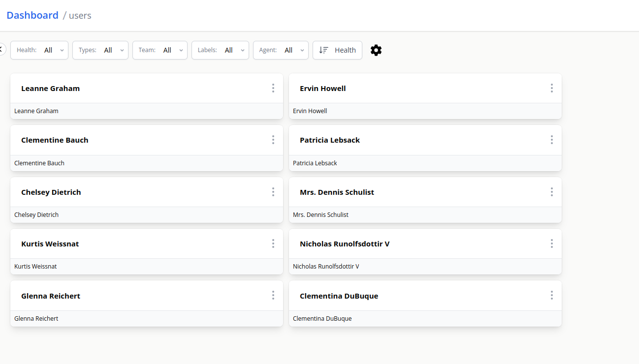Open the three-dot menu for Clementine Bauch
Image resolution: width=639 pixels, height=364 pixels.
(x=273, y=140)
